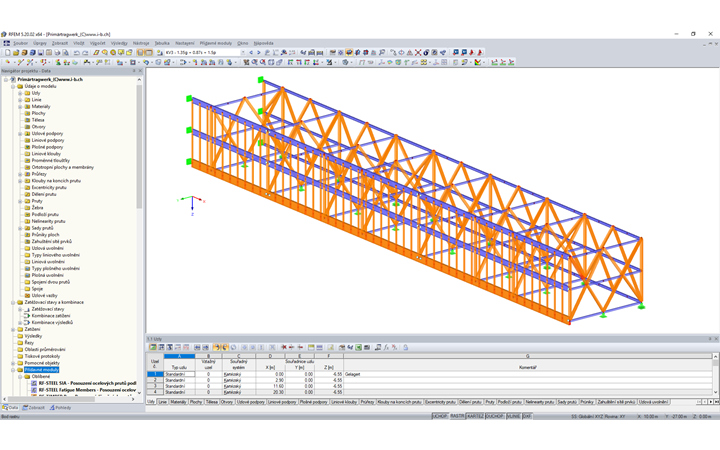Click the red X delete row icon in table toolbar
The height and width of the screenshot is (450, 720).
(284, 347)
